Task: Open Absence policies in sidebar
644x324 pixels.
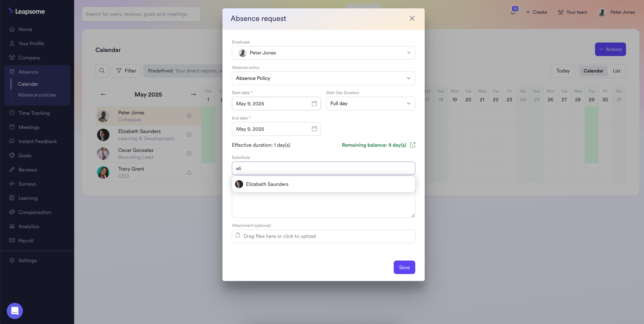Action: (x=37, y=95)
